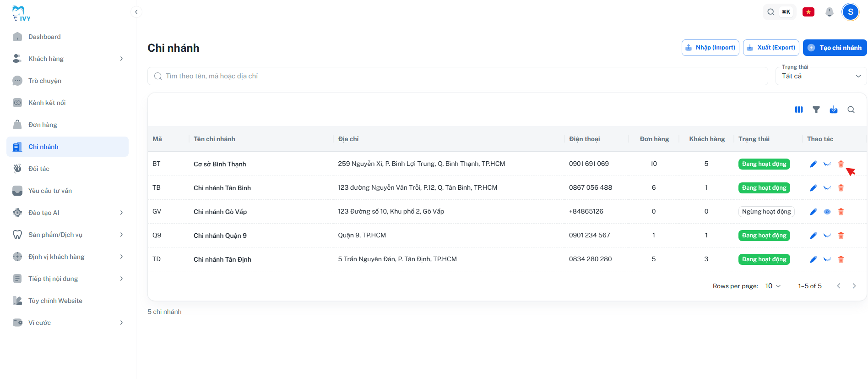This screenshot has width=868, height=379.
Task: Sort by Tên chi nhánh column header
Action: pos(214,139)
